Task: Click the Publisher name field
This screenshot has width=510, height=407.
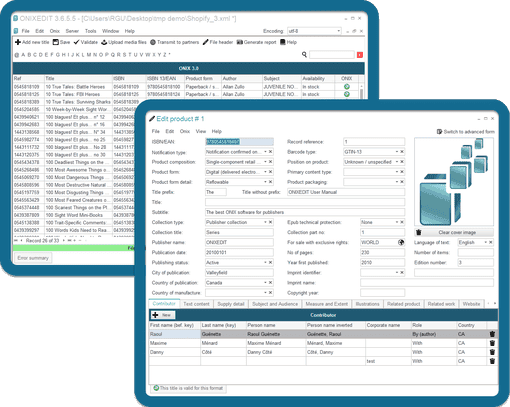Action: point(239,242)
